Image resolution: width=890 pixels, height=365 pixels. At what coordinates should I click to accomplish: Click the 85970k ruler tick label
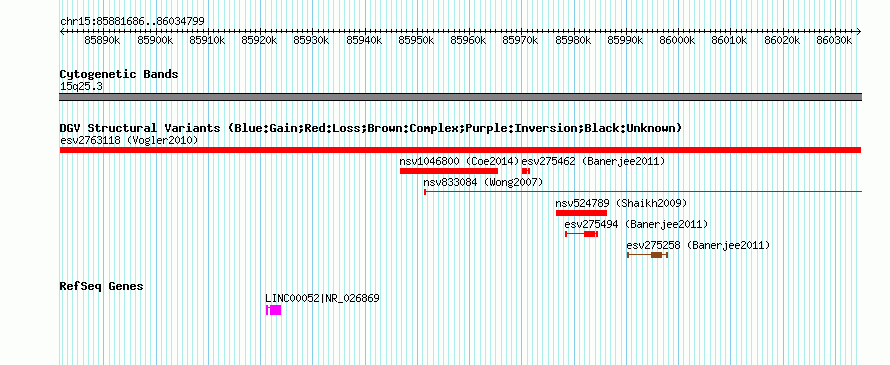pyautogui.click(x=521, y=40)
